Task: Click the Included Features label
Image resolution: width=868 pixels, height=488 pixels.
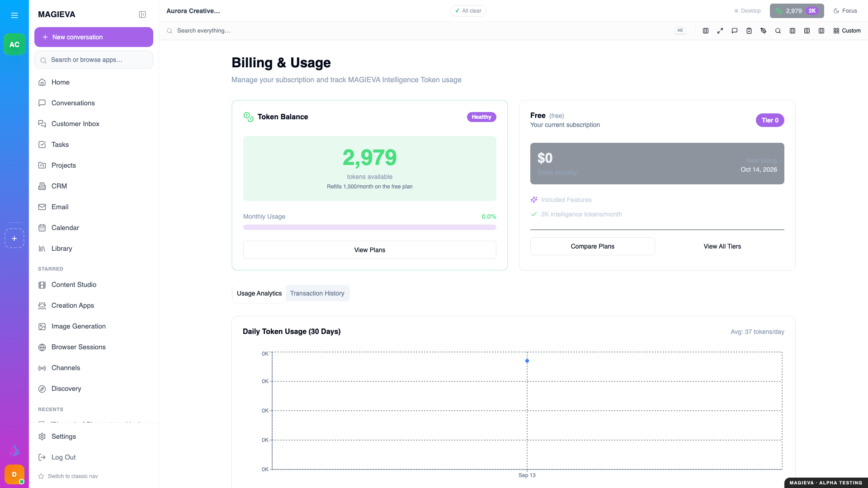Action: 566,200
